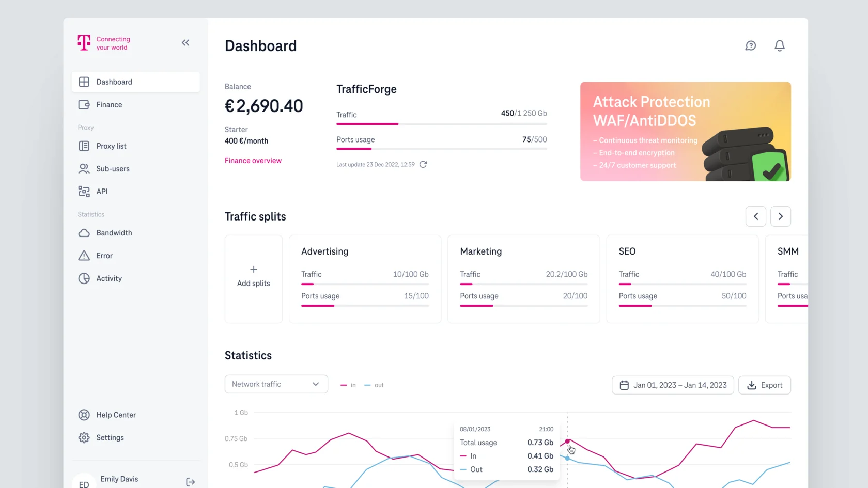
Task: Click the Dashboard grid icon in sidebar
Action: click(84, 82)
